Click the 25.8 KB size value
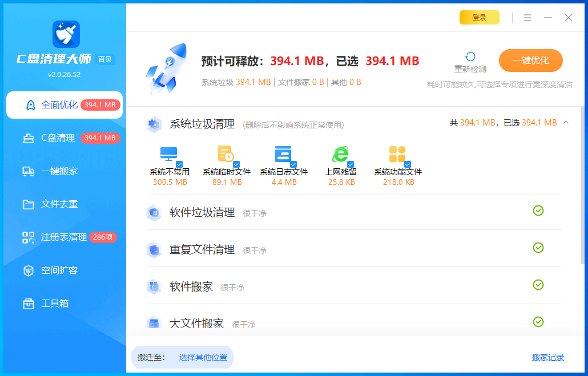The image size is (588, 376). [341, 182]
